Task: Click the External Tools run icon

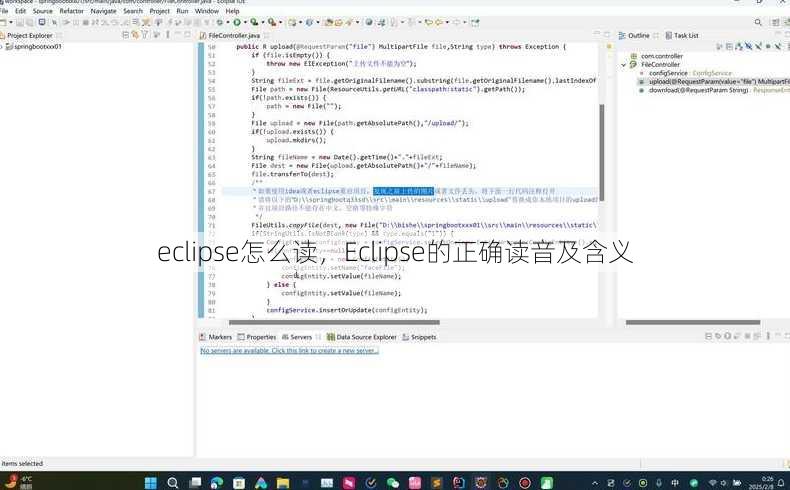Action: click(x=272, y=22)
